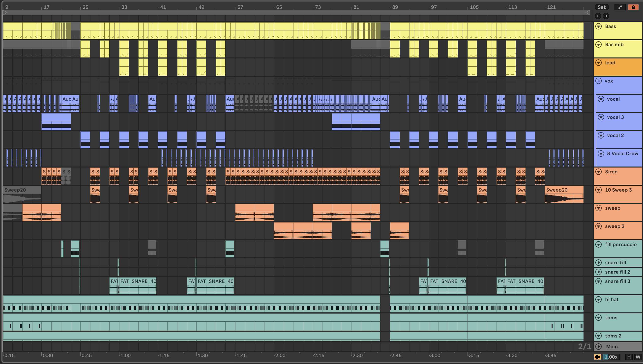Fold the toms 2 track
This screenshot has height=364, width=643.
point(599,336)
